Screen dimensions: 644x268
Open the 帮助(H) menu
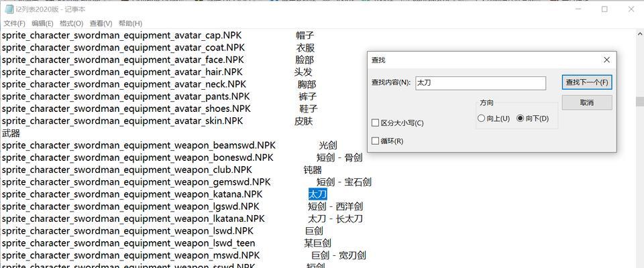point(130,23)
